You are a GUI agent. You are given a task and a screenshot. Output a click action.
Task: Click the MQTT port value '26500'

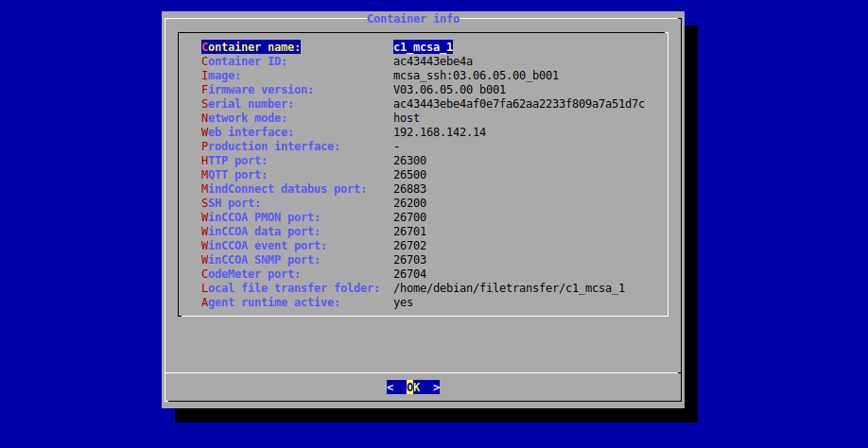click(x=409, y=175)
